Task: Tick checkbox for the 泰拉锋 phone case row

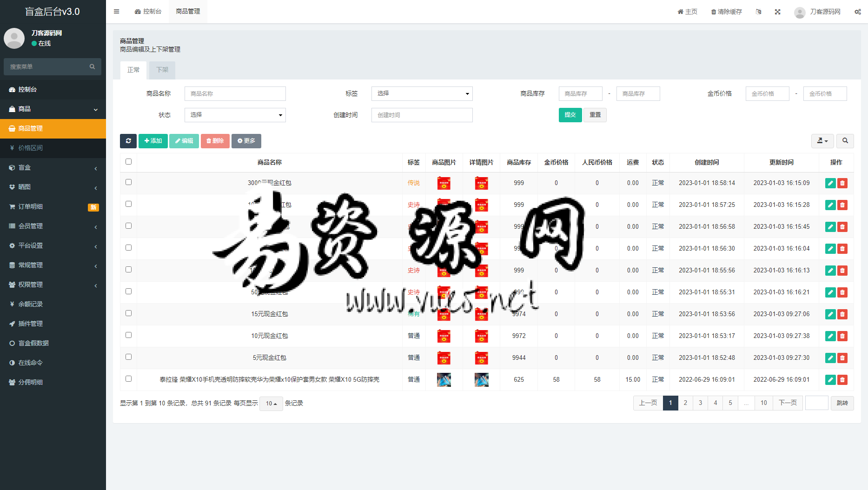Action: pyautogui.click(x=129, y=379)
